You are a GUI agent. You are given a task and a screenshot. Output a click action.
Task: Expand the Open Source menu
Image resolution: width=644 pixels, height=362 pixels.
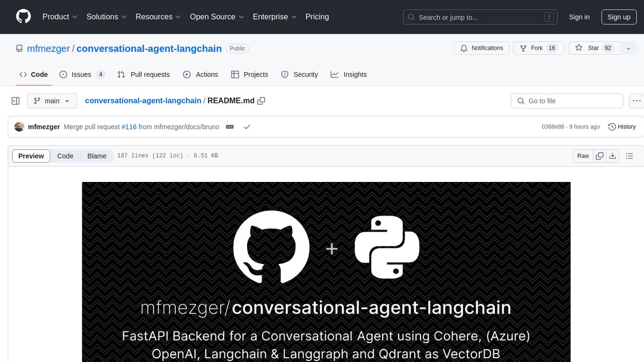click(217, 17)
